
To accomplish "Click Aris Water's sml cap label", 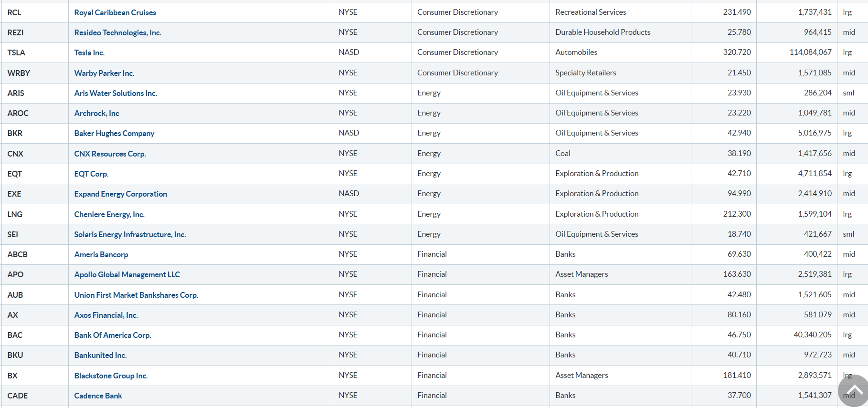I will pos(848,93).
